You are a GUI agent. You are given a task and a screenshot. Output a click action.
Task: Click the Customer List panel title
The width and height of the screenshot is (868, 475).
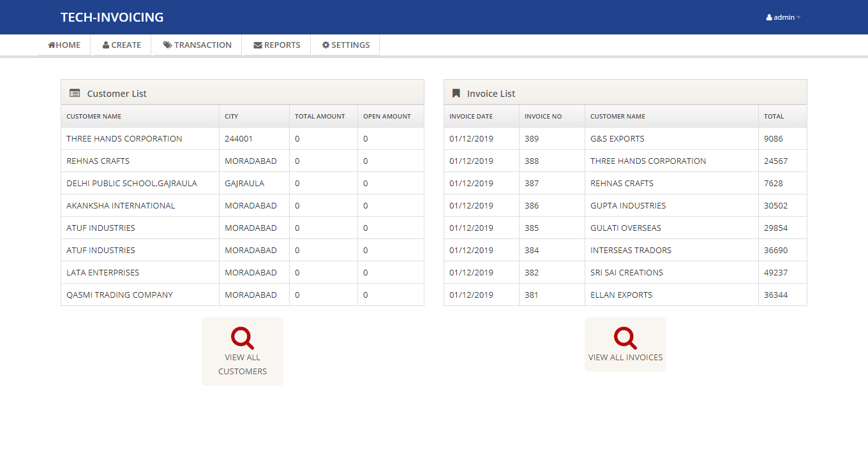coord(117,93)
